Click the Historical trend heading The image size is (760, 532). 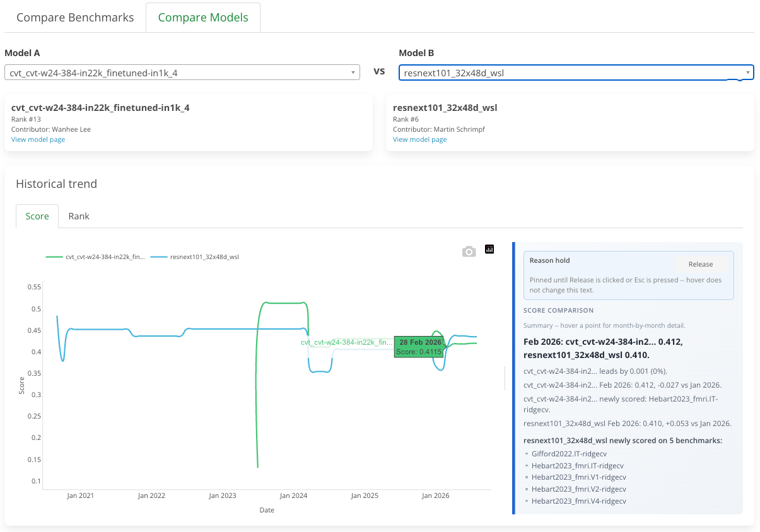[57, 184]
